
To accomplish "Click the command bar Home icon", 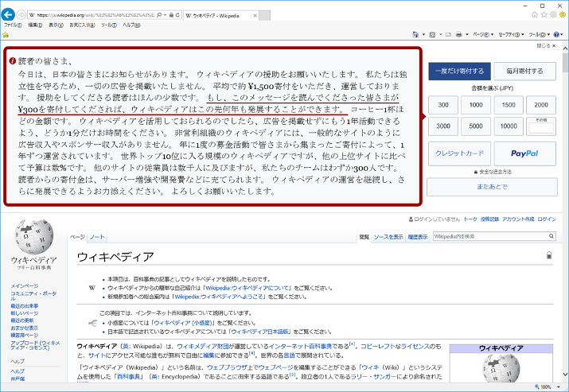I will 415,34.
